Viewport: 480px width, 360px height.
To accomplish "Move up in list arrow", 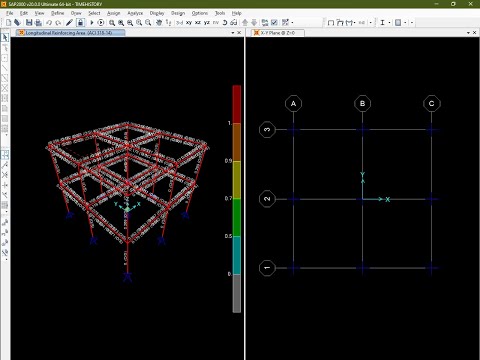I will point(245,22).
